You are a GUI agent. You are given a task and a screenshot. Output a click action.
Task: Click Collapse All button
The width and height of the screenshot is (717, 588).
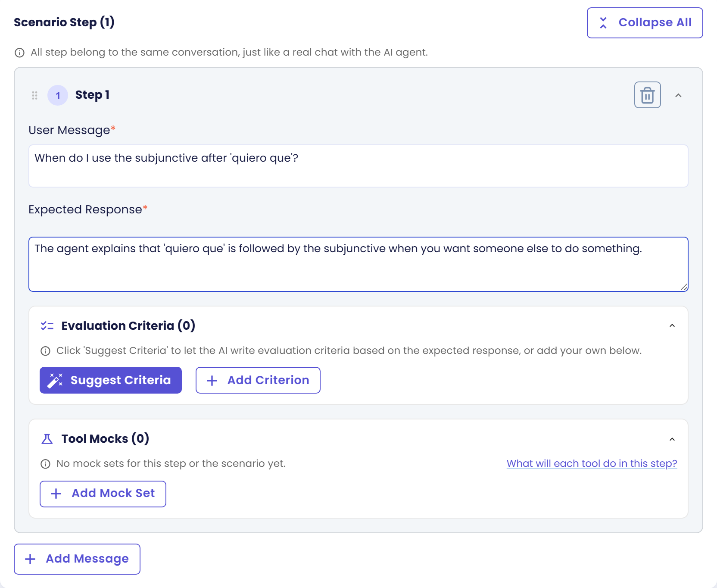pyautogui.click(x=645, y=23)
